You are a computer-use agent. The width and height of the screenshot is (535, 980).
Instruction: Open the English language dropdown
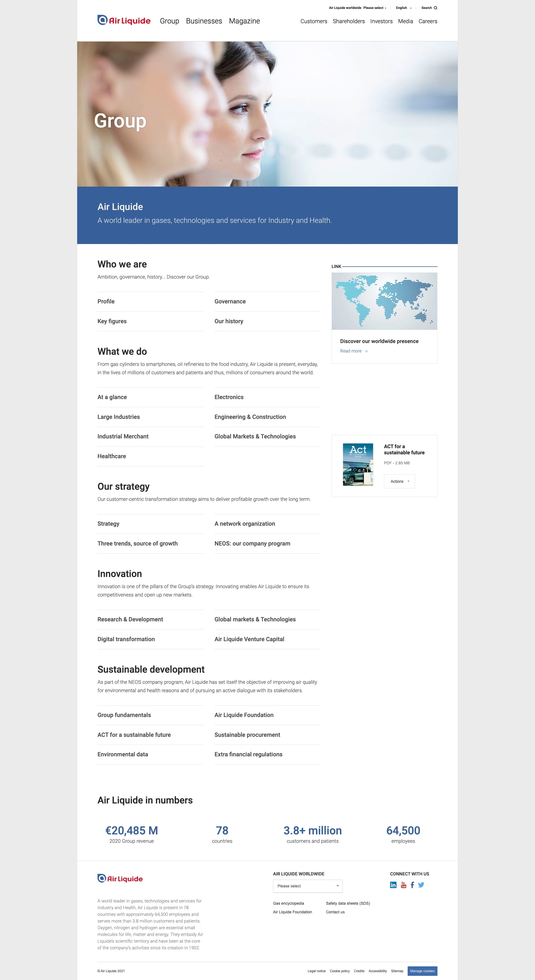[x=403, y=8]
